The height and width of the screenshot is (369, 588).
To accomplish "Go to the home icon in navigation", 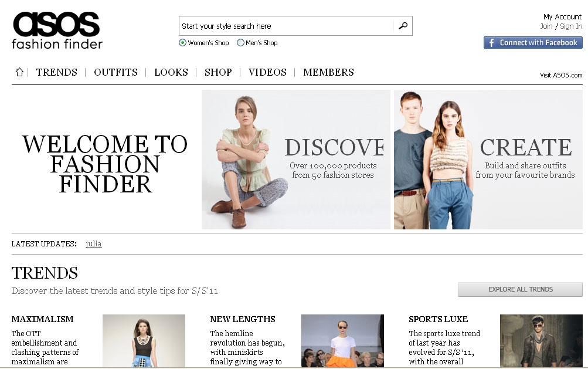I will click(x=19, y=72).
